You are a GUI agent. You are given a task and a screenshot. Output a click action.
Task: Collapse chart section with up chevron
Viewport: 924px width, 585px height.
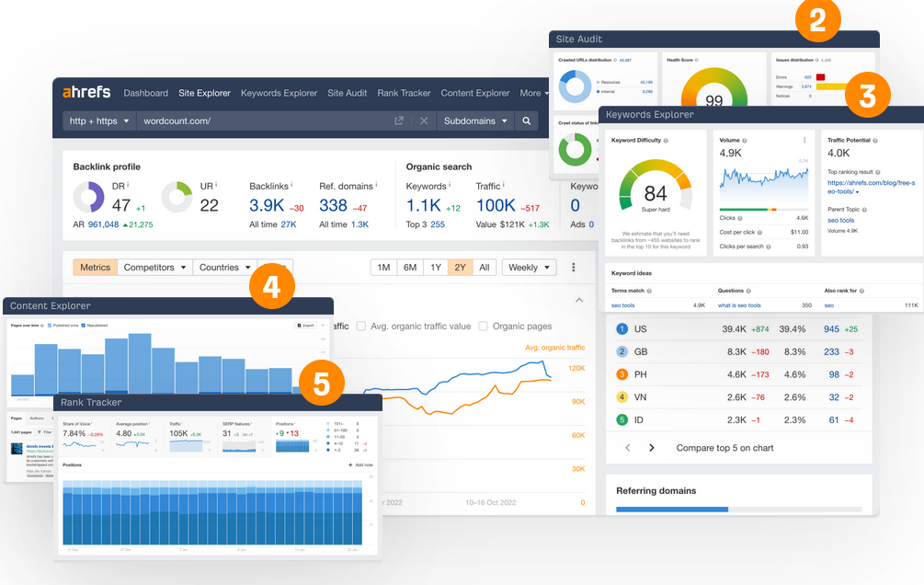click(579, 300)
